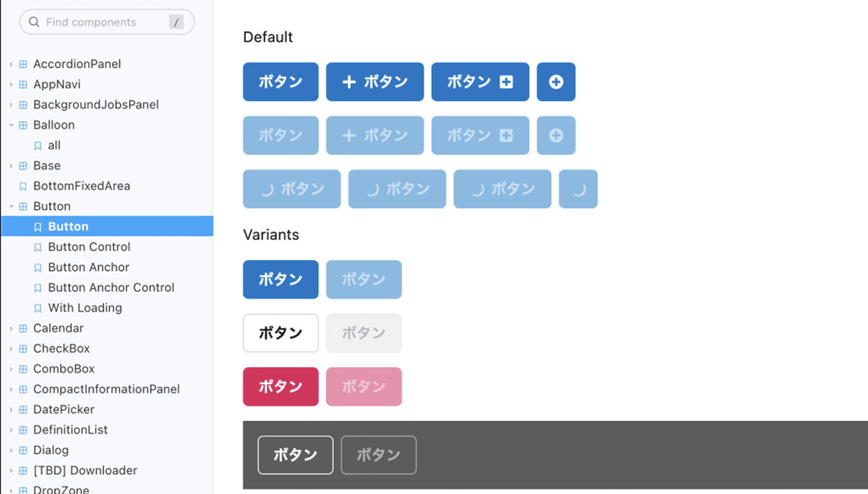This screenshot has width=868, height=494.
Task: Click the outlined ボタン on dark background
Action: [x=295, y=455]
